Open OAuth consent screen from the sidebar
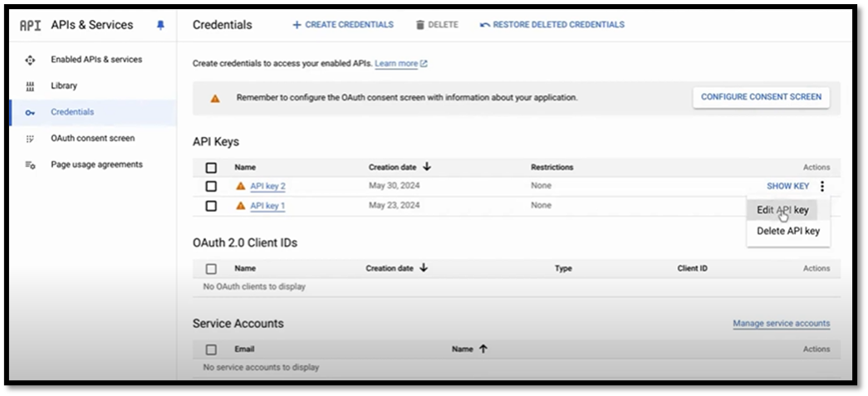868x396 pixels. pyautogui.click(x=92, y=139)
